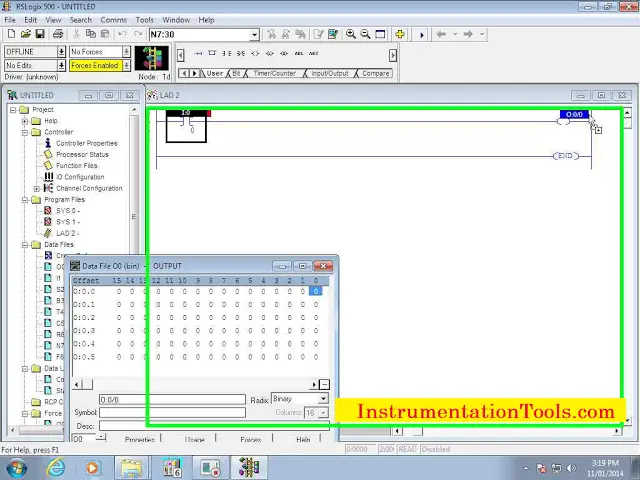Open IO Configuration in project tree
Screen dimensions: 640x480
click(80, 177)
